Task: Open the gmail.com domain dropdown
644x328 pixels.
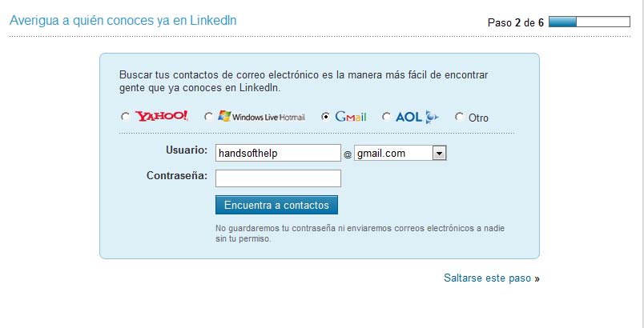Action: pyautogui.click(x=439, y=153)
